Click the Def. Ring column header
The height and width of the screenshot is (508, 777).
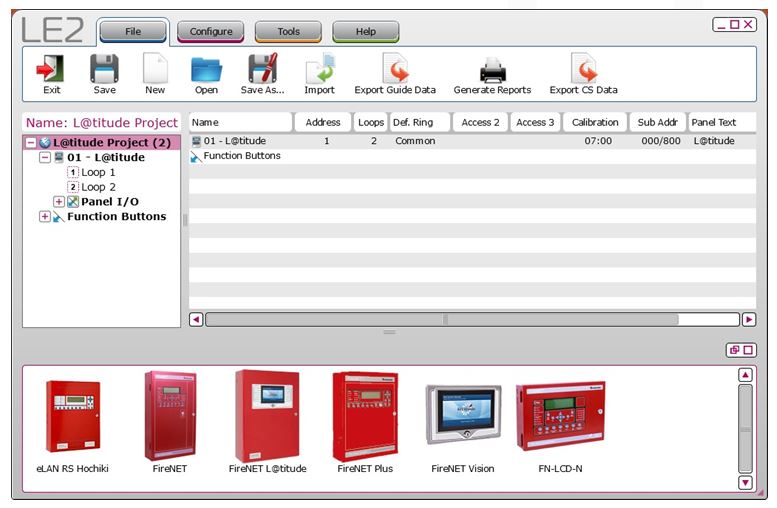(420, 122)
